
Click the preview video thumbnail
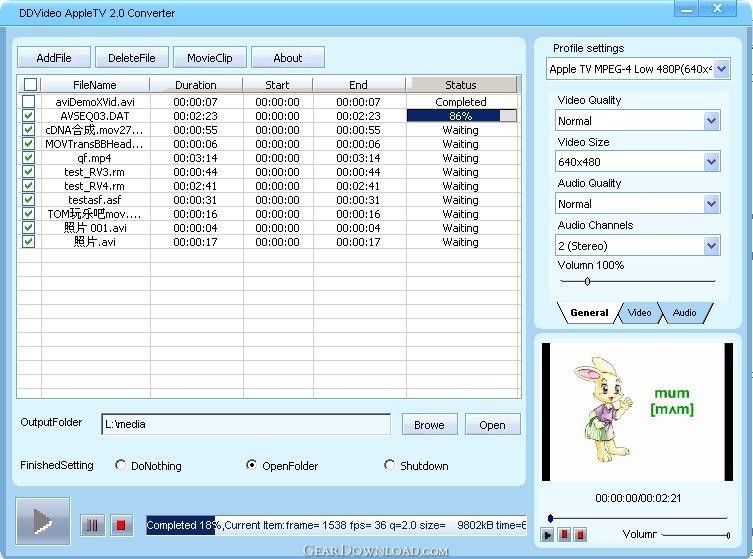(x=637, y=412)
